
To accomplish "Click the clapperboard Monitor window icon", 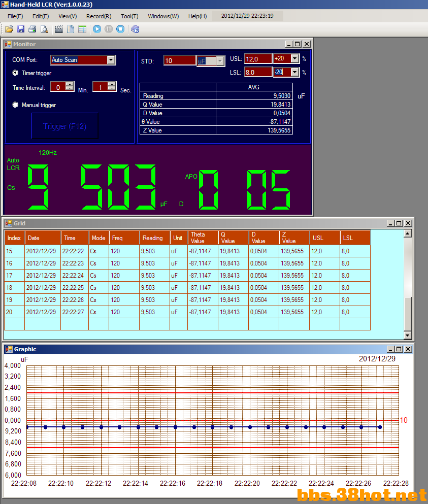I will click(58, 29).
